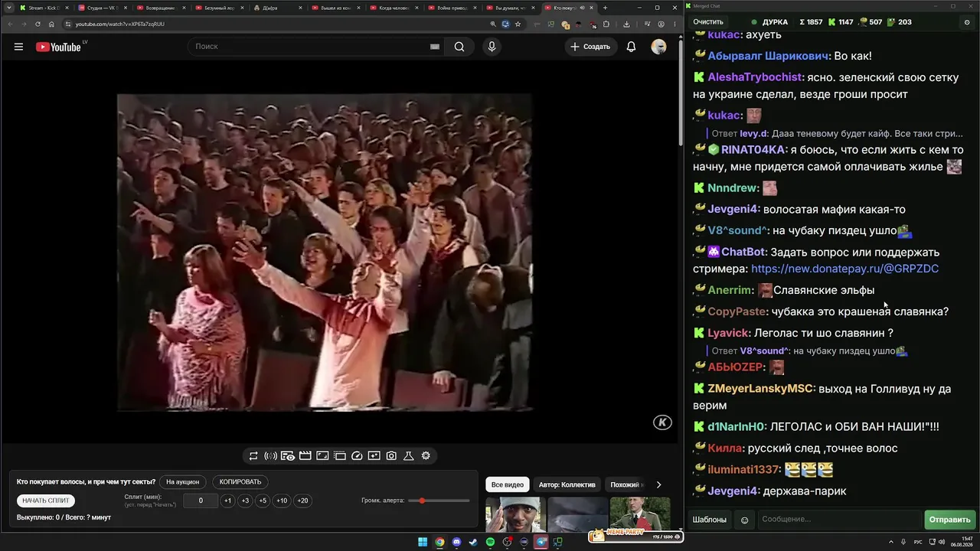Open the donatepay.ru link in chat
The image size is (980, 551).
pos(844,269)
